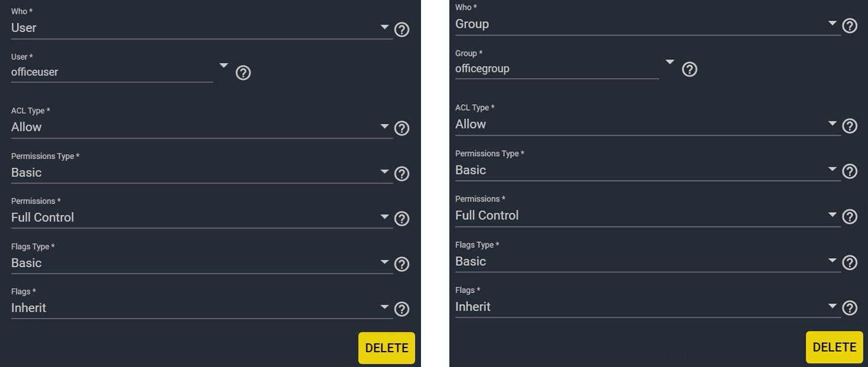Screen dimensions: 868x367
Task: View help for Full Control in User panel
Action: click(402, 219)
